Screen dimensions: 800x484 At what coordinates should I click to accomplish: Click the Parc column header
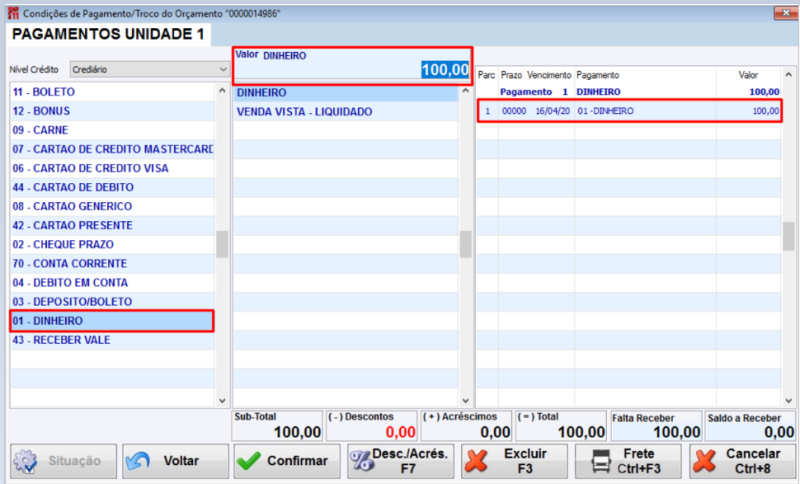[x=487, y=75]
